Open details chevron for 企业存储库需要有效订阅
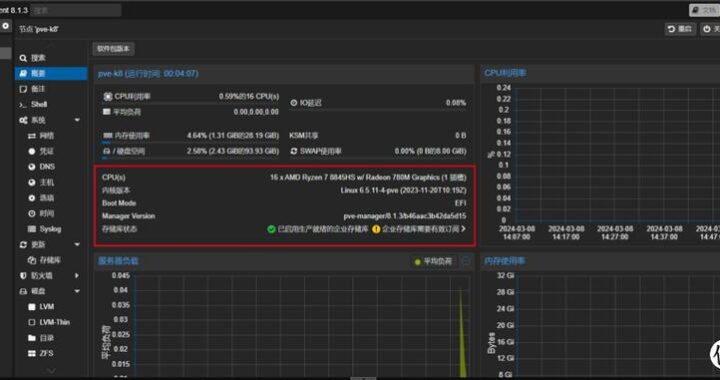 463,229
